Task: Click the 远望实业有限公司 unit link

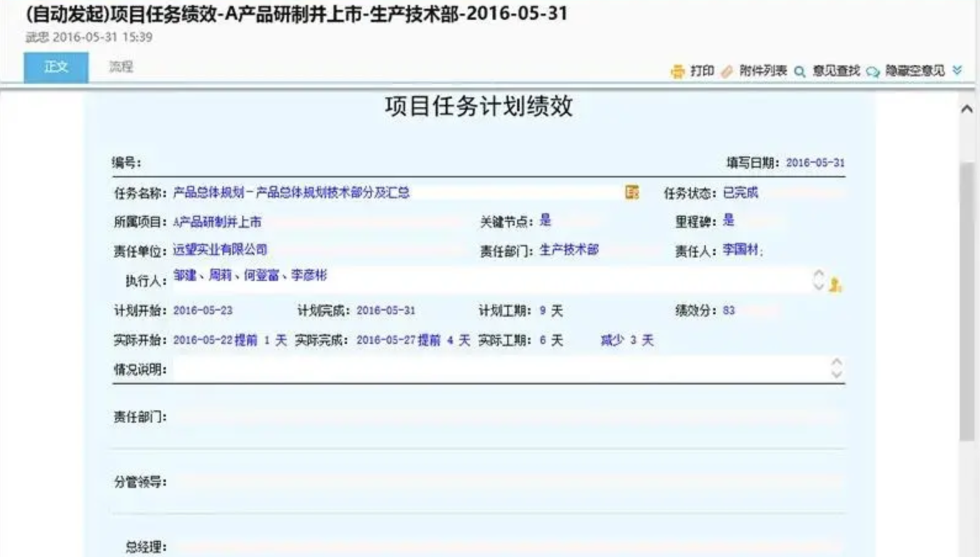Action: point(220,250)
